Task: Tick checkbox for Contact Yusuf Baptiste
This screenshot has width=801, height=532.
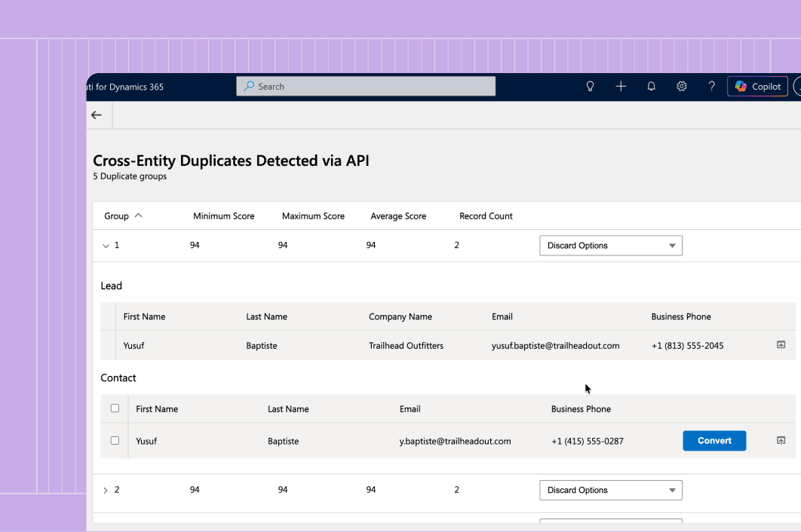Action: coord(115,441)
